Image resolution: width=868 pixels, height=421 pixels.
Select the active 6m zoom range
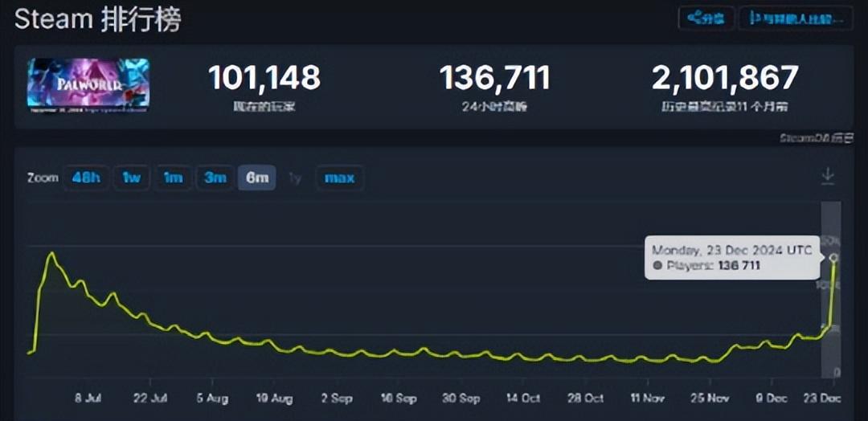[x=257, y=178]
